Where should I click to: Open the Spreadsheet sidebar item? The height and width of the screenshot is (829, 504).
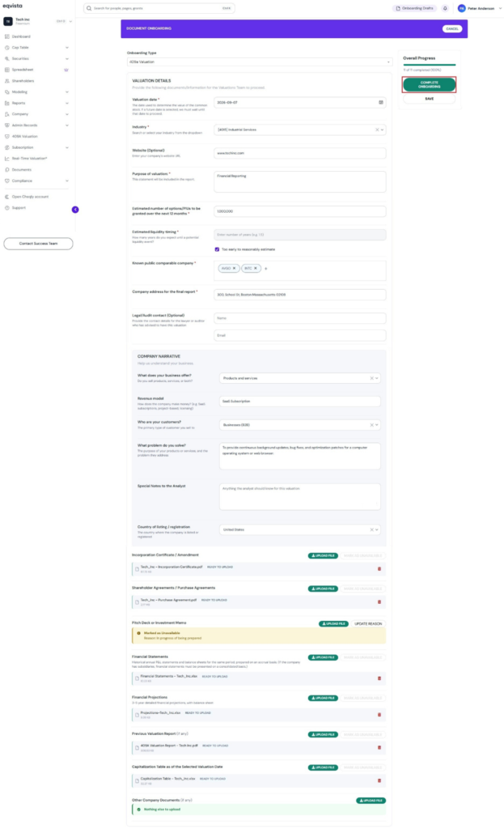point(22,70)
